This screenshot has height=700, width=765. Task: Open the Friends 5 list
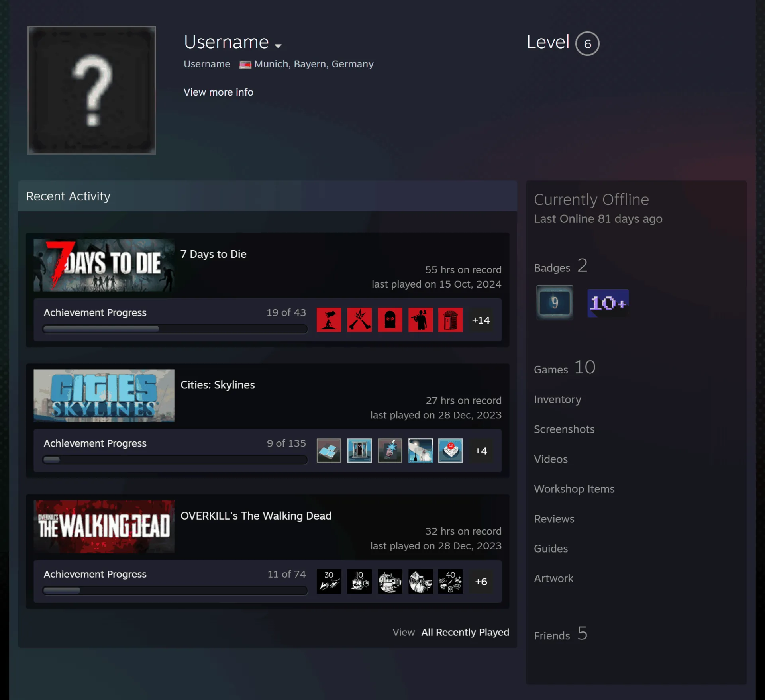pyautogui.click(x=561, y=634)
